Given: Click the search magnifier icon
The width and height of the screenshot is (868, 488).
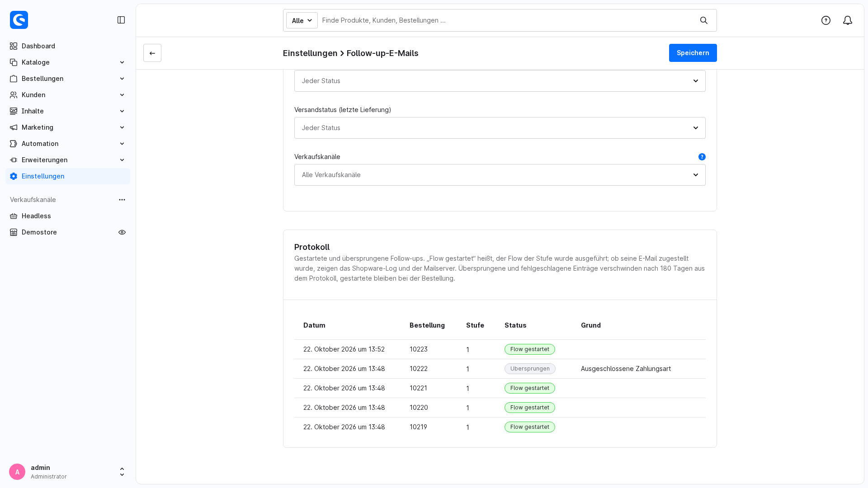Looking at the screenshot, I should pyautogui.click(x=704, y=20).
